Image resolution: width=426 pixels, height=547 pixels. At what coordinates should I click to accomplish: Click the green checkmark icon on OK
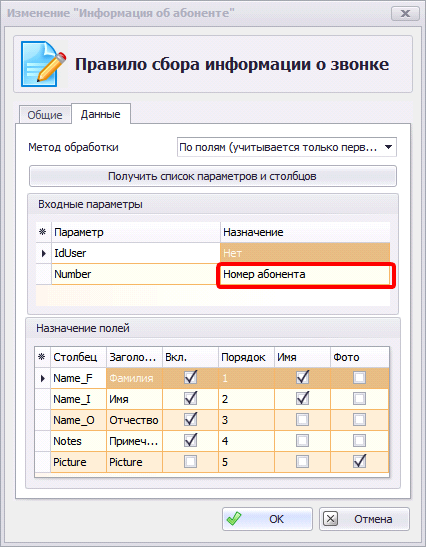point(233,519)
